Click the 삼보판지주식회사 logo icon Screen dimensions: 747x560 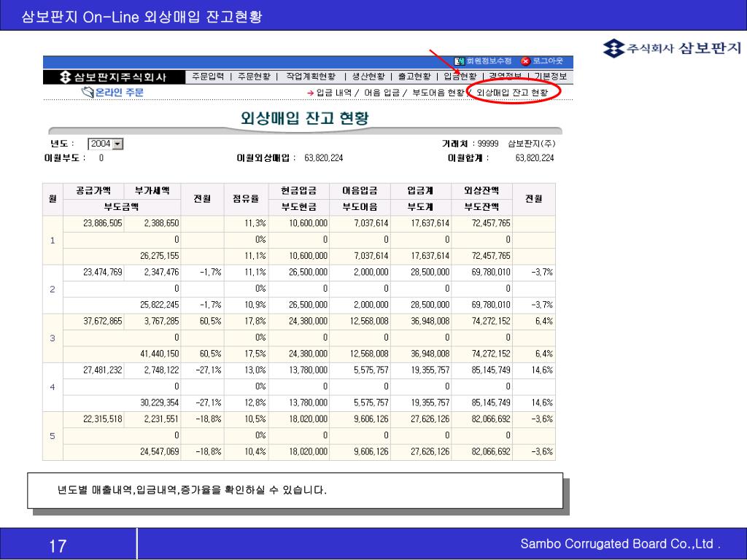tap(65, 77)
